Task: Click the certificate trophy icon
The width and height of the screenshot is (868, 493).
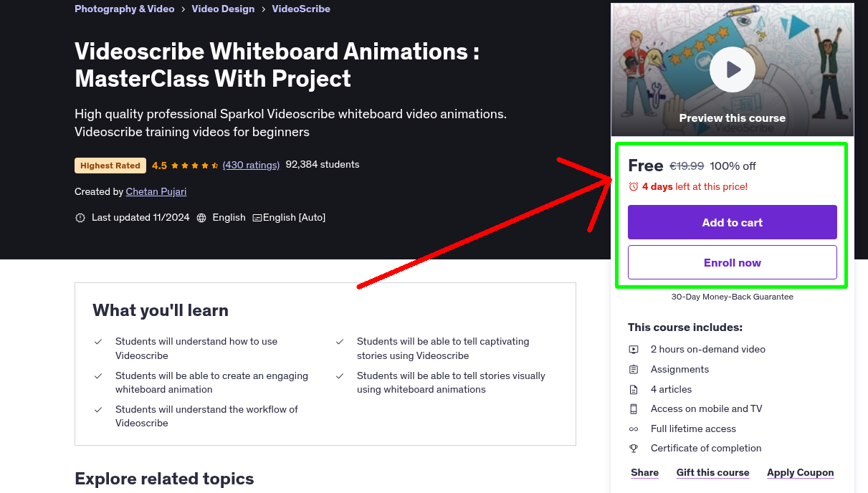Action: [634, 449]
